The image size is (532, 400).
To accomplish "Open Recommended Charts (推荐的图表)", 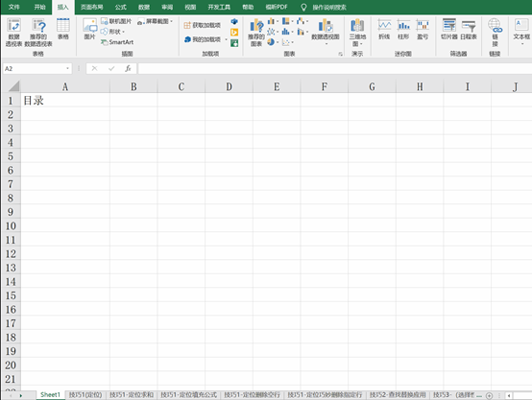I will tap(256, 33).
